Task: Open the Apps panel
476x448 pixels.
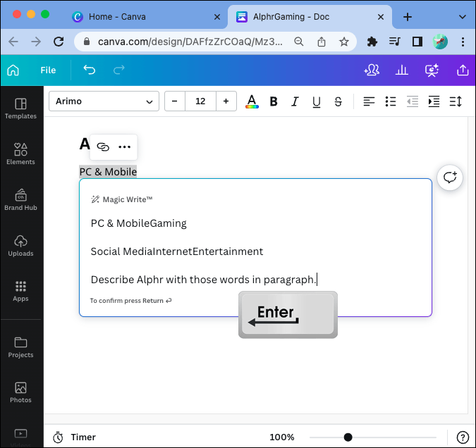Action: [20, 291]
